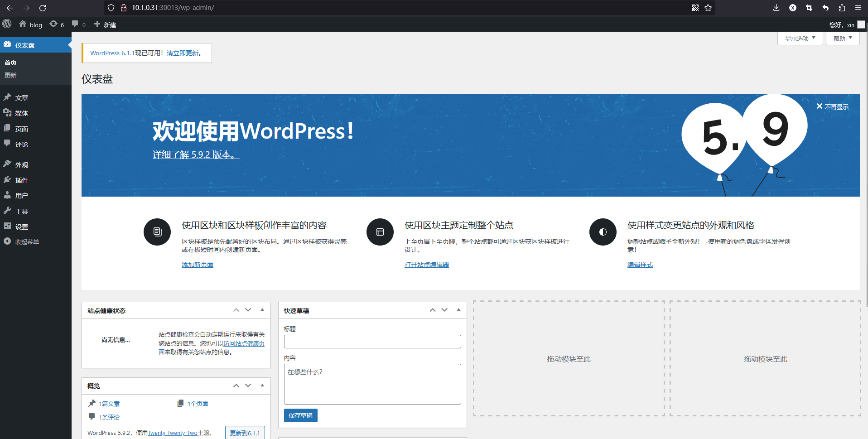Collapse the 概览 panel

(x=262, y=386)
